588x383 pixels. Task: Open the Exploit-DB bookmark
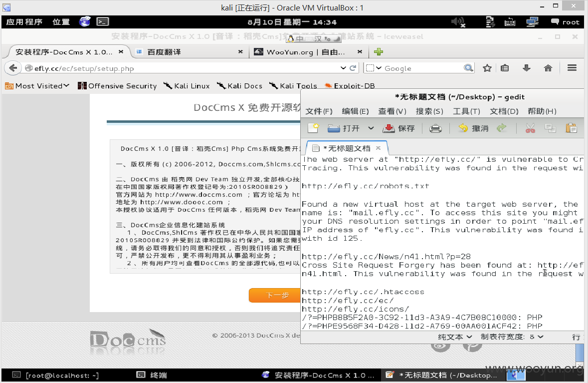[x=350, y=86]
